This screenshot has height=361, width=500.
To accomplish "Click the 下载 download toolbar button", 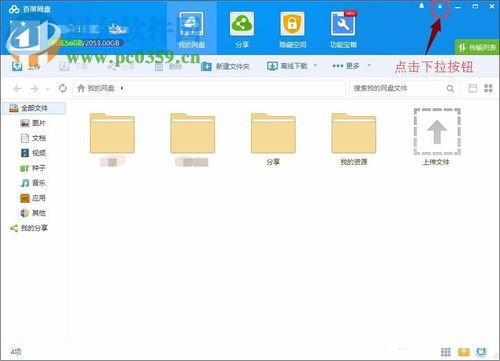I will (x=73, y=66).
